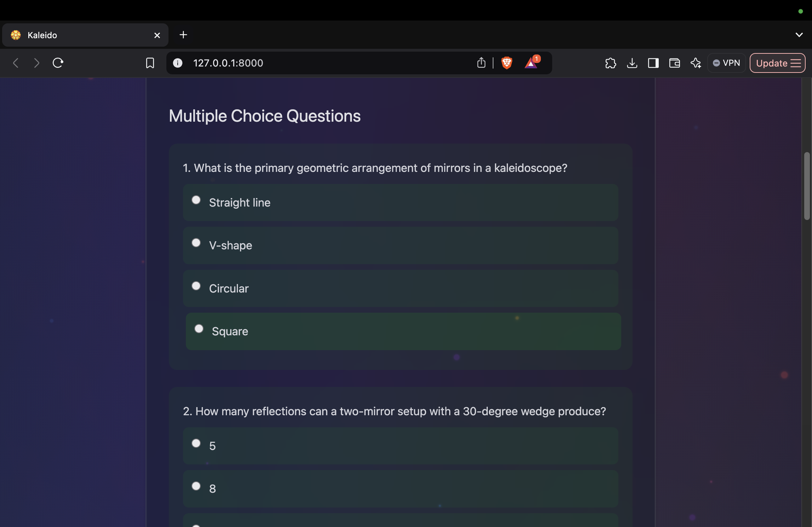The image size is (812, 527).
Task: Open the downloads icon
Action: [x=632, y=63]
